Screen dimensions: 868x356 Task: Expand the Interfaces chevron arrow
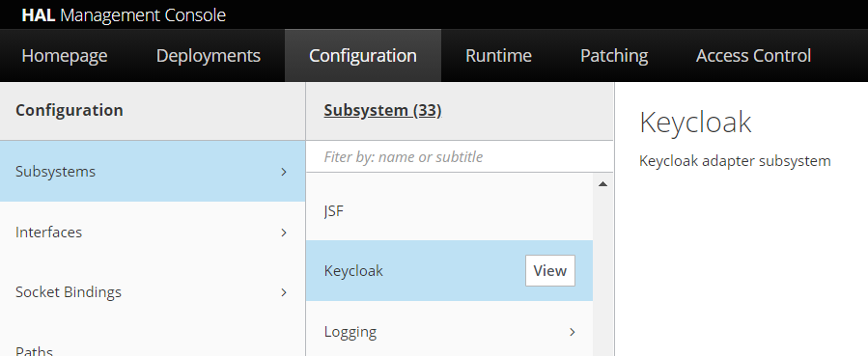point(284,233)
